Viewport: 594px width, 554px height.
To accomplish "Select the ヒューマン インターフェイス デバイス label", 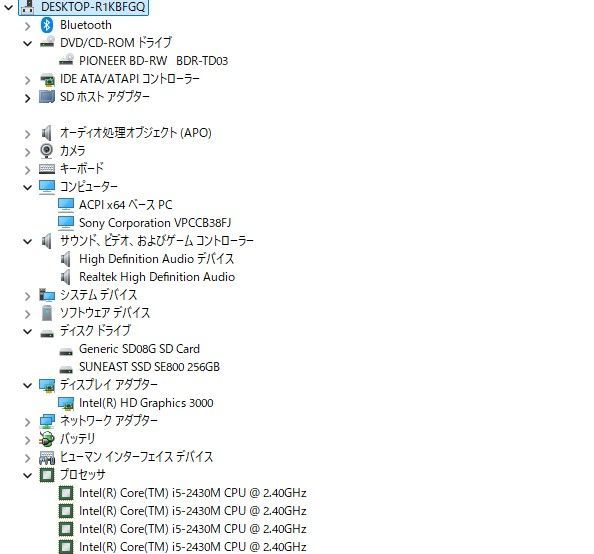I will (x=136, y=457).
